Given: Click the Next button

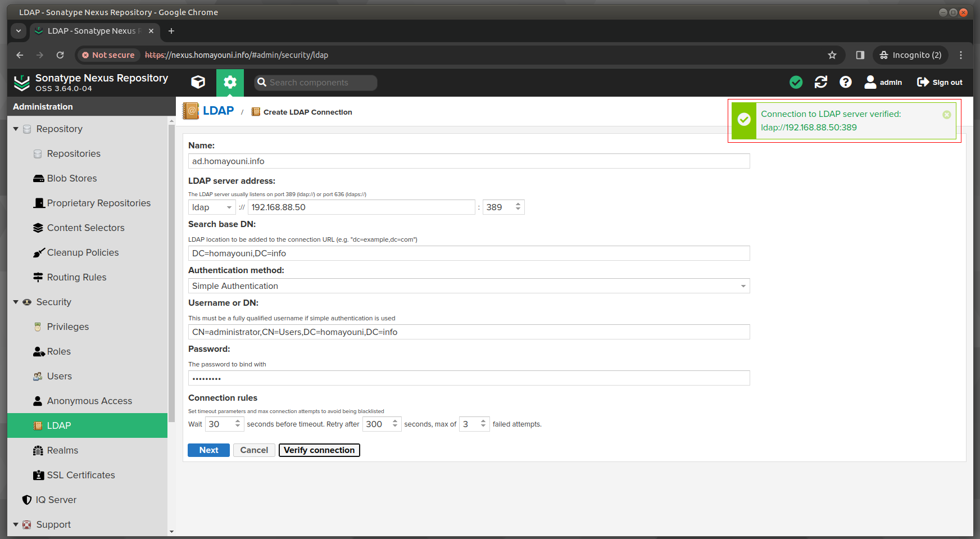Looking at the screenshot, I should 208,450.
